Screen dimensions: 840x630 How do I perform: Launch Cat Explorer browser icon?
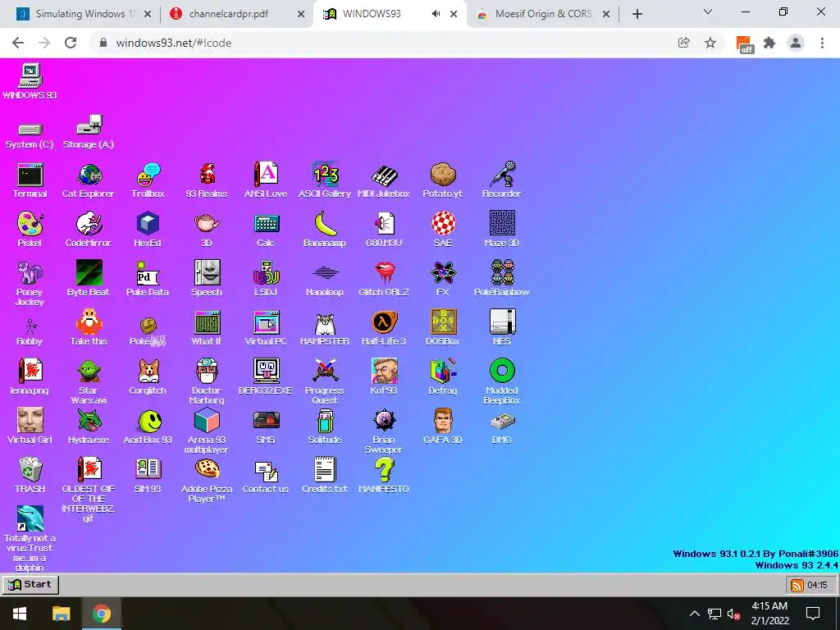89,180
